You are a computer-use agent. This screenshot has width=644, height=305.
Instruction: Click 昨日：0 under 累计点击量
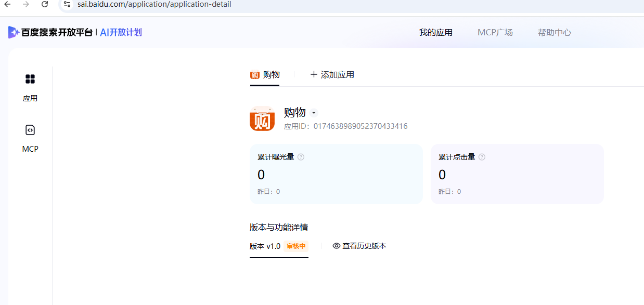(450, 192)
